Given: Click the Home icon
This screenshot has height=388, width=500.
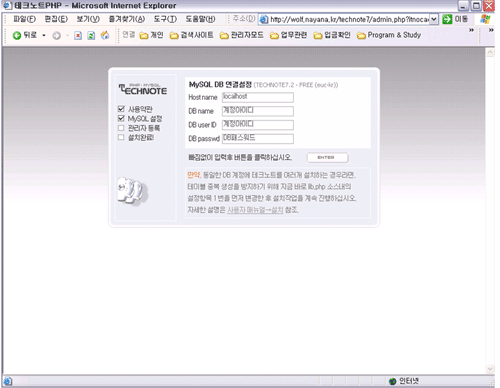Looking at the screenshot, I should [x=105, y=35].
